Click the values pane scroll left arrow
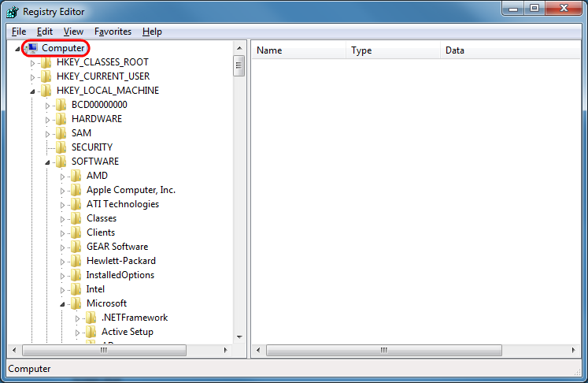588x383 pixels. click(258, 351)
